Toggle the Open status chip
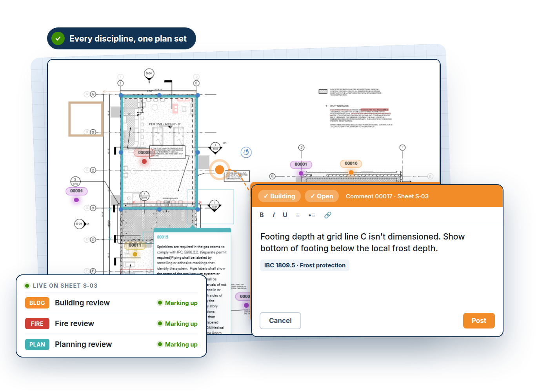 (x=322, y=196)
